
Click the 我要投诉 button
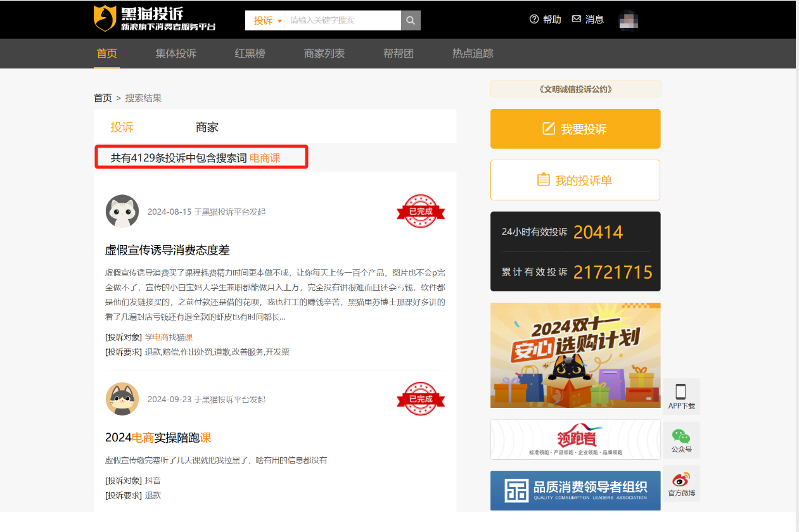[x=575, y=129]
